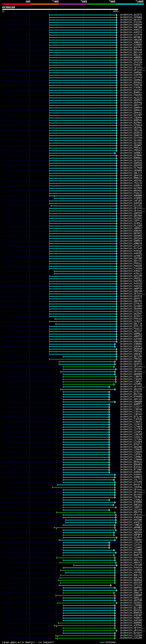
Task: Click the red ~20% identity legend segment
Action: [16, 4]
